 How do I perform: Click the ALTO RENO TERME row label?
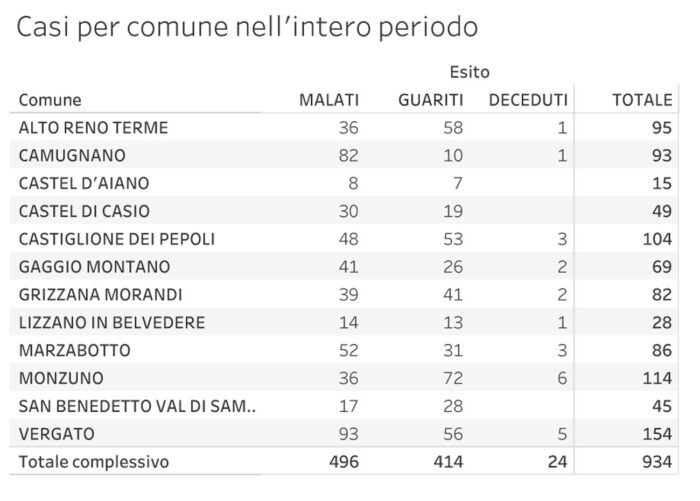tap(94, 128)
